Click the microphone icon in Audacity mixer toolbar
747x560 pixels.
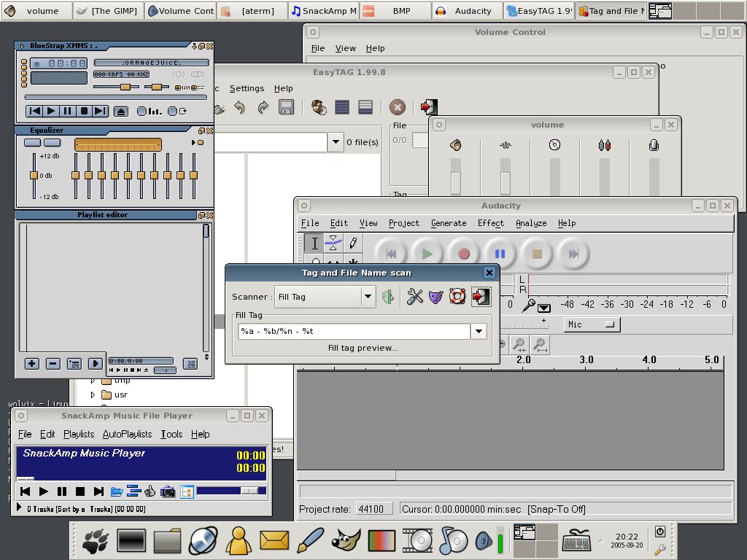pos(528,306)
